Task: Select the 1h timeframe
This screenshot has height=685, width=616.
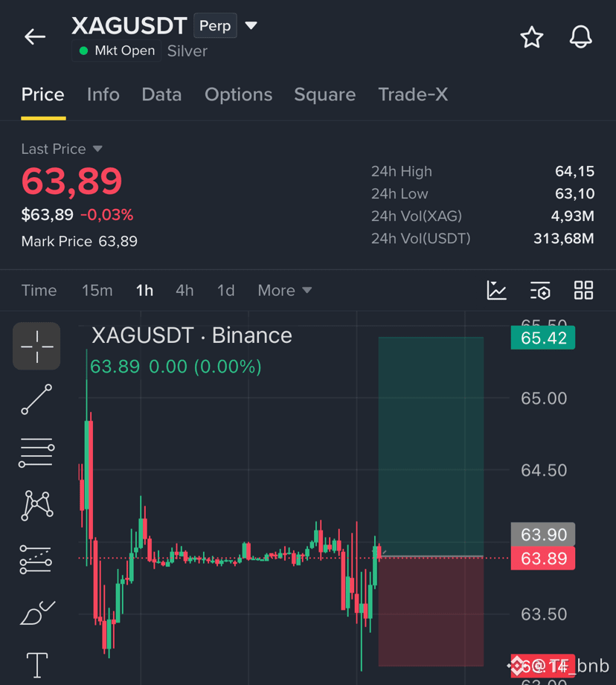Action: [144, 291]
